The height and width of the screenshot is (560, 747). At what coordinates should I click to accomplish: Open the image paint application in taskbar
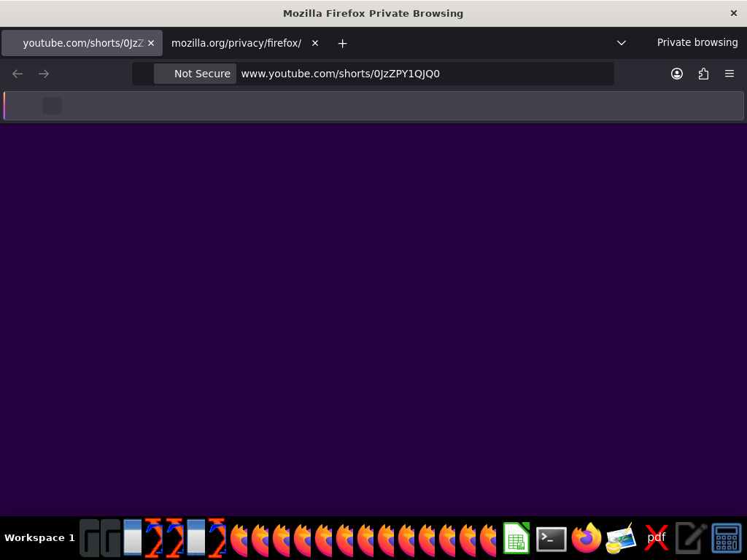point(622,539)
